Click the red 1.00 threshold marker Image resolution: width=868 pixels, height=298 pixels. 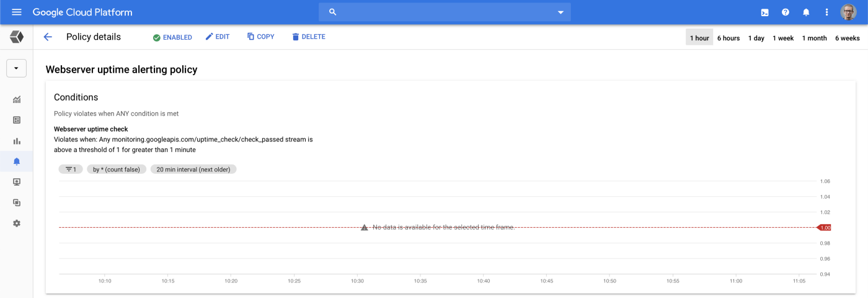tap(824, 228)
